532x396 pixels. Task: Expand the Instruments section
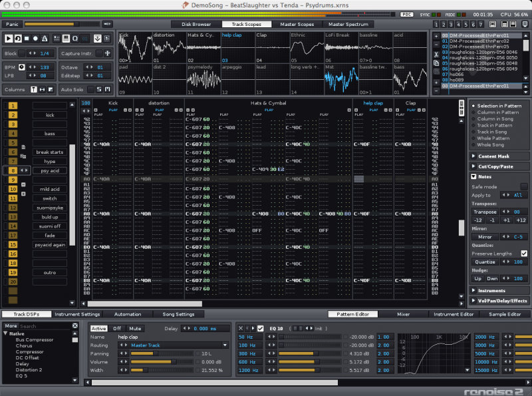(473, 290)
